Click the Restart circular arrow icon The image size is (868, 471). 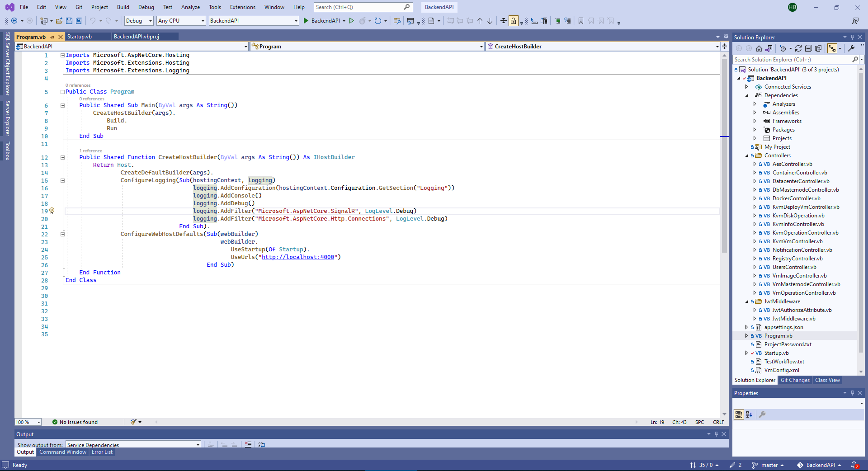pyautogui.click(x=378, y=21)
